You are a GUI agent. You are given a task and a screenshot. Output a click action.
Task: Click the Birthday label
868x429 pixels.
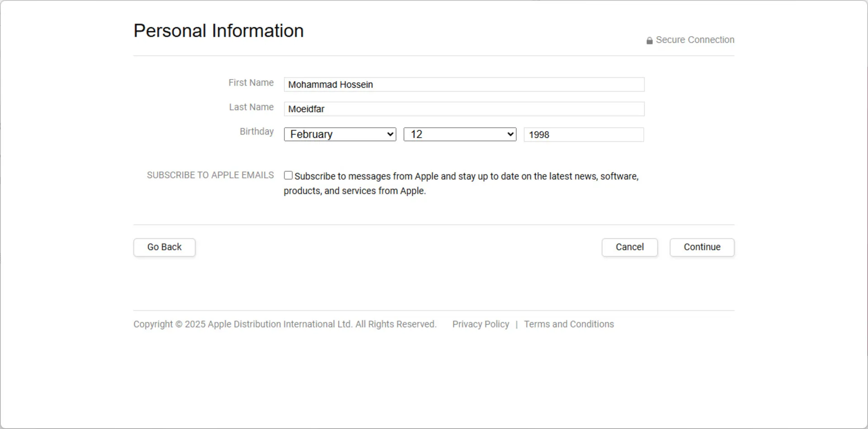tap(256, 131)
